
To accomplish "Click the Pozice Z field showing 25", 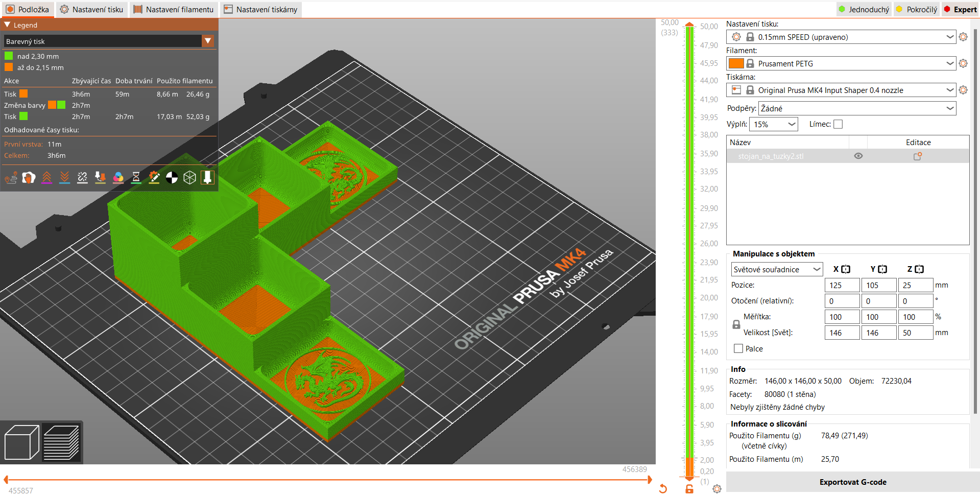I will click(916, 285).
